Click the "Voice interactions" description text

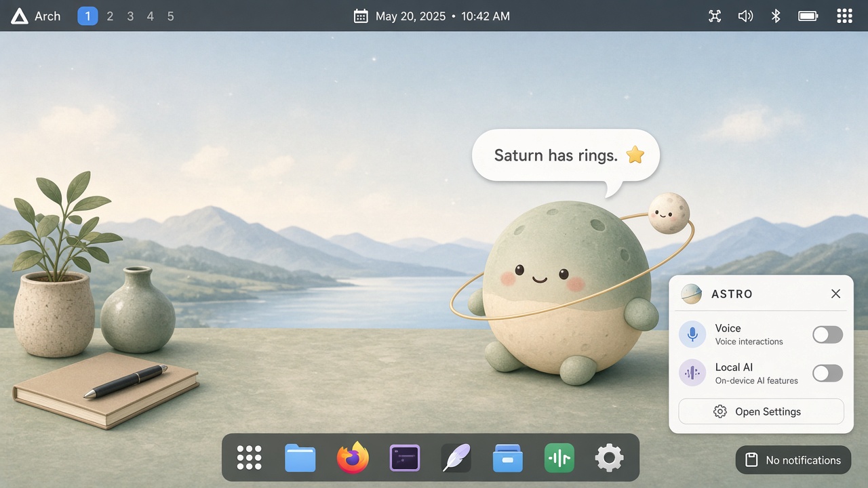pos(749,342)
